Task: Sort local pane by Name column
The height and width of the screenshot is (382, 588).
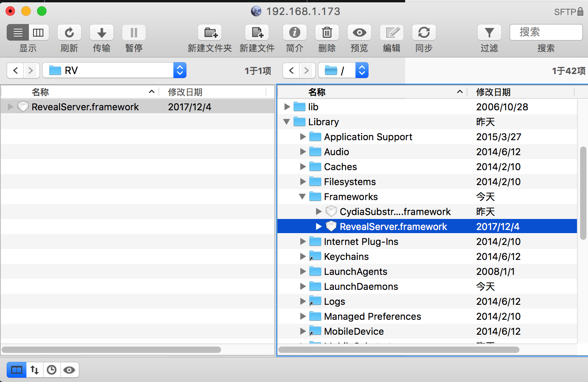Action: (x=80, y=92)
